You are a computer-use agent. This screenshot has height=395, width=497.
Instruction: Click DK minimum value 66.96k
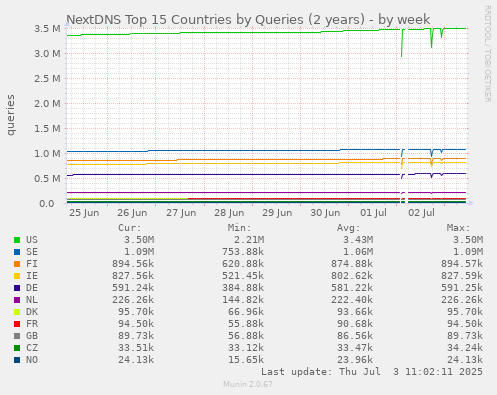pyautogui.click(x=246, y=312)
